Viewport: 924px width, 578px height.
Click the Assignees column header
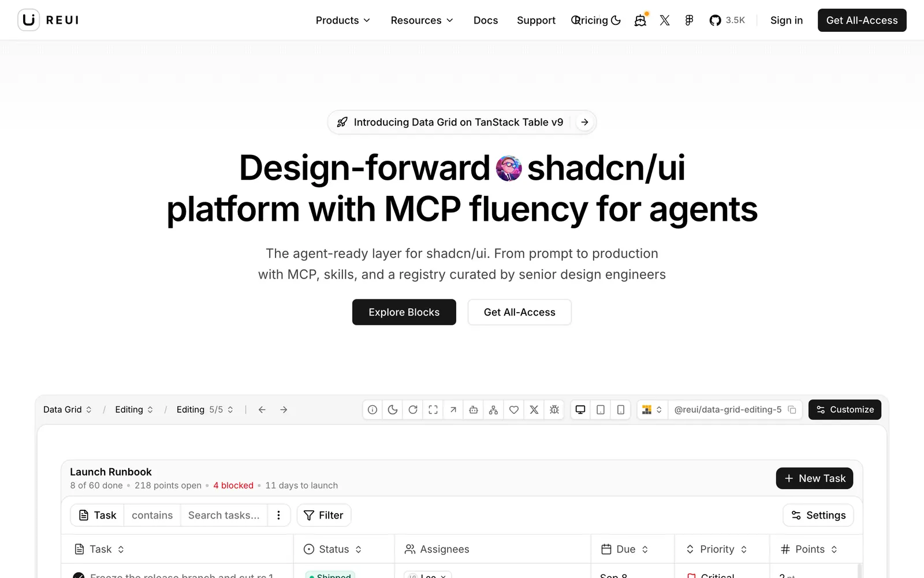[437, 549]
